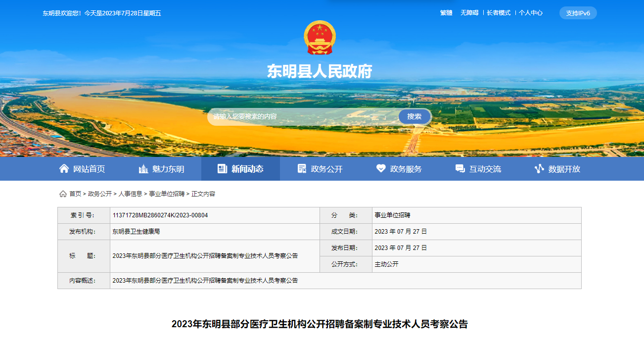644x348 pixels.
Task: Click the home icon beside 网站首页
Action: 64,169
